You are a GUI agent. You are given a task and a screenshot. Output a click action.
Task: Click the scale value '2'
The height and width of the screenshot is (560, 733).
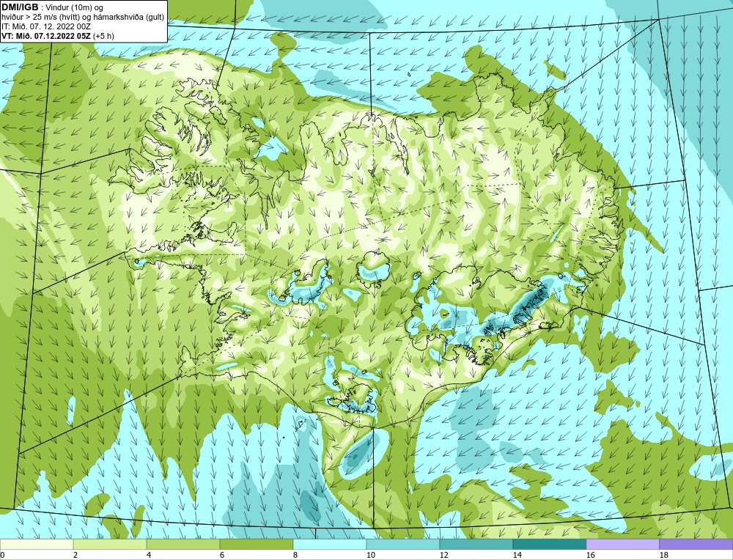75,555
